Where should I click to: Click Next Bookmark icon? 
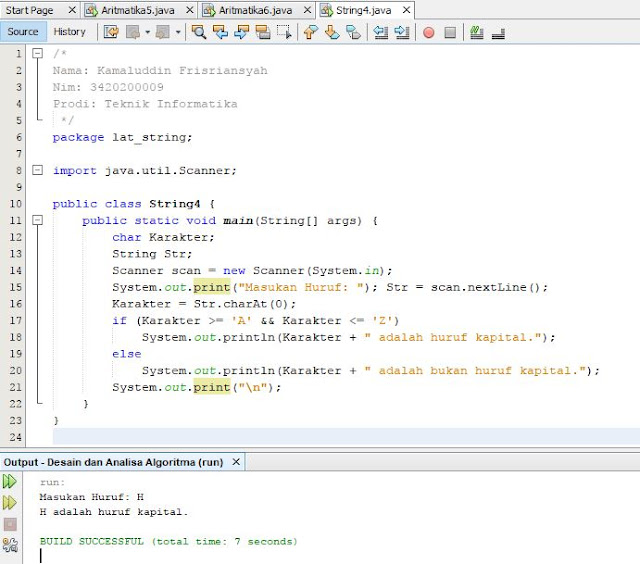[332, 32]
